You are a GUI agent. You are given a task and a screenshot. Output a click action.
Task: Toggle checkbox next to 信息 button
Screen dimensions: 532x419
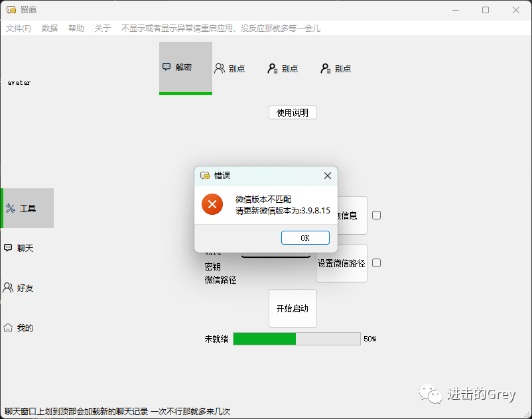(x=376, y=215)
